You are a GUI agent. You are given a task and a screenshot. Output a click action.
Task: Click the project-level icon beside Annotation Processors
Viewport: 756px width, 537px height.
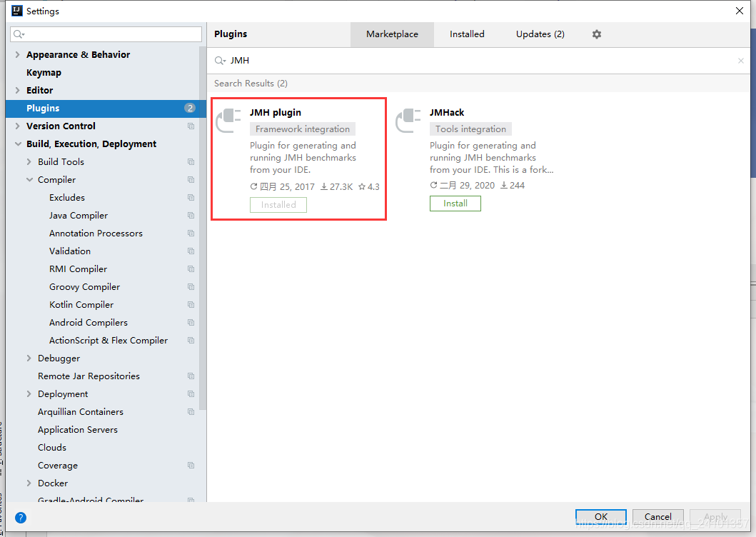coord(191,233)
